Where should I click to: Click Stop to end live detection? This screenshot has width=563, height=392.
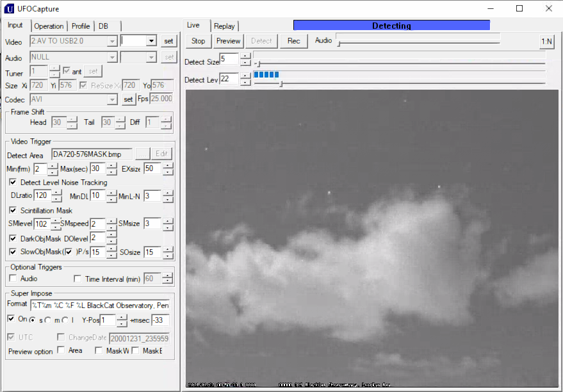pos(198,40)
